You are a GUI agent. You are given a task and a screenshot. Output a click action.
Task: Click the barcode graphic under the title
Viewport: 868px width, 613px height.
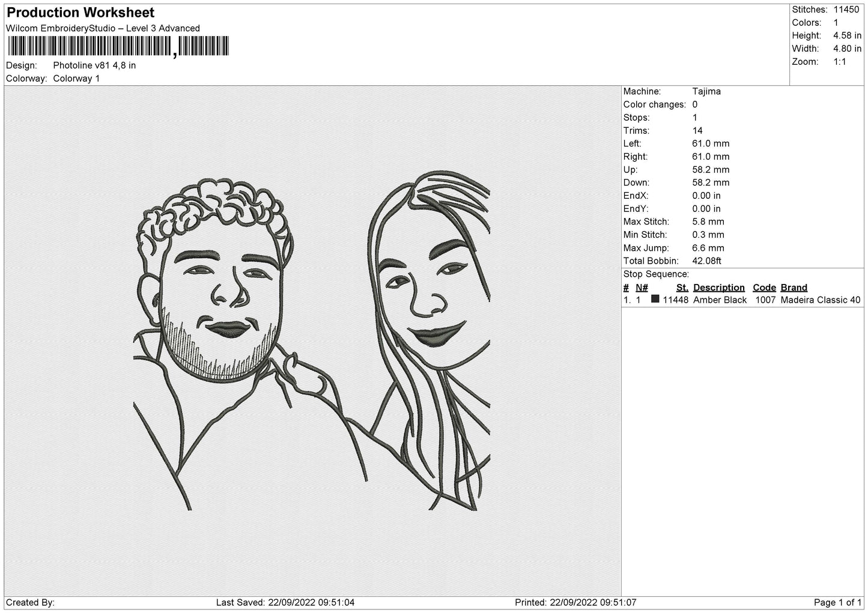click(118, 46)
